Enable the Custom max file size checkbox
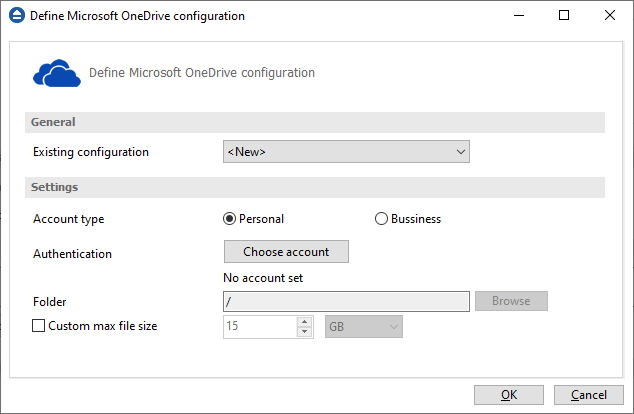 (x=38, y=325)
